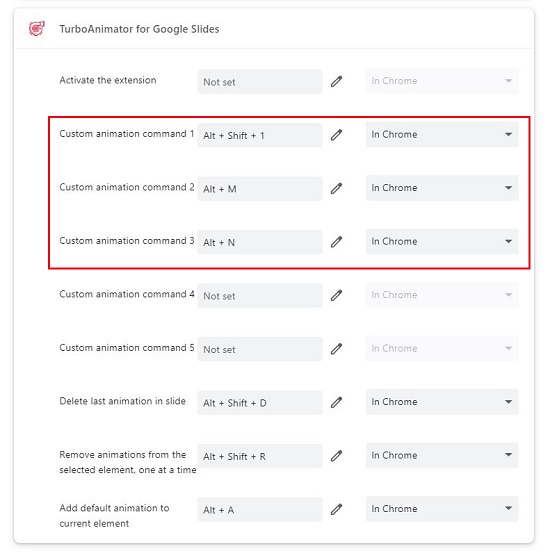550x553 pixels.
Task: Click Not set field for Activate the extension
Action: tap(260, 82)
